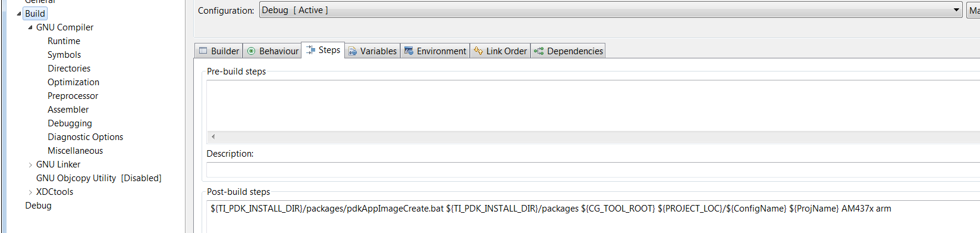Open the Environment tab icon
The height and width of the screenshot is (233, 980).
pyautogui.click(x=409, y=51)
